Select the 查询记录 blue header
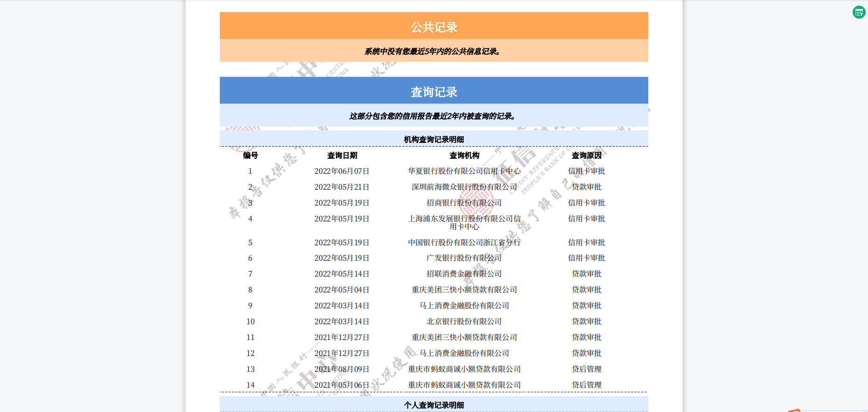 point(434,91)
